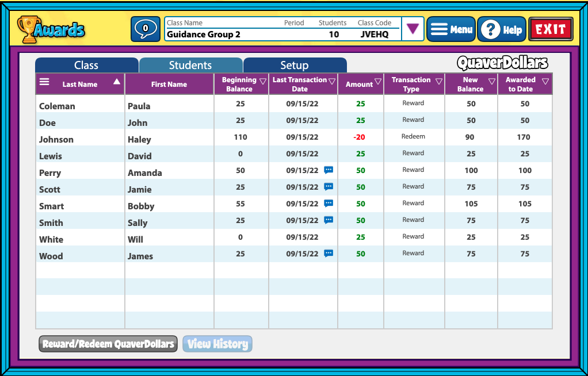Open comment icon in James Wood's row

pos(329,254)
